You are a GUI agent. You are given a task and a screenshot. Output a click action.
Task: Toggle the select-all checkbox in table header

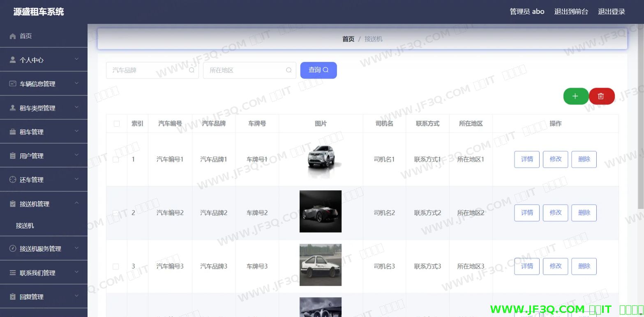(x=117, y=124)
